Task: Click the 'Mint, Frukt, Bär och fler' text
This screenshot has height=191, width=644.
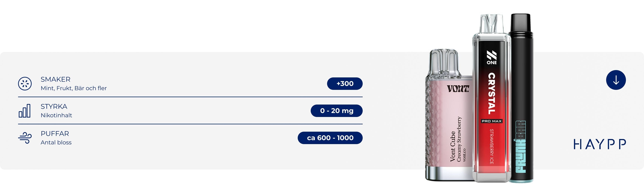Action: point(74,88)
